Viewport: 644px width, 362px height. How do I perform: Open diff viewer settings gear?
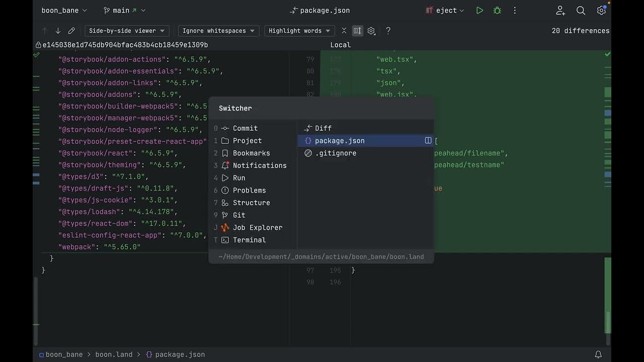coord(371,31)
